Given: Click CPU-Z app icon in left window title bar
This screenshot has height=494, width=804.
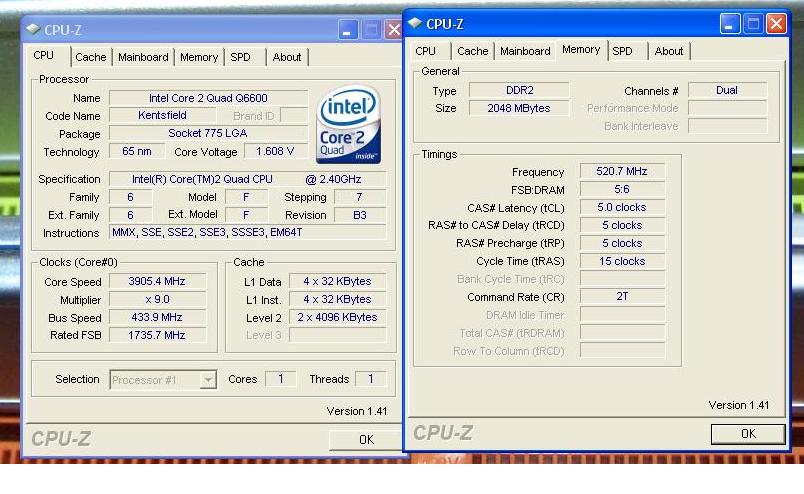Looking at the screenshot, I should (x=33, y=29).
